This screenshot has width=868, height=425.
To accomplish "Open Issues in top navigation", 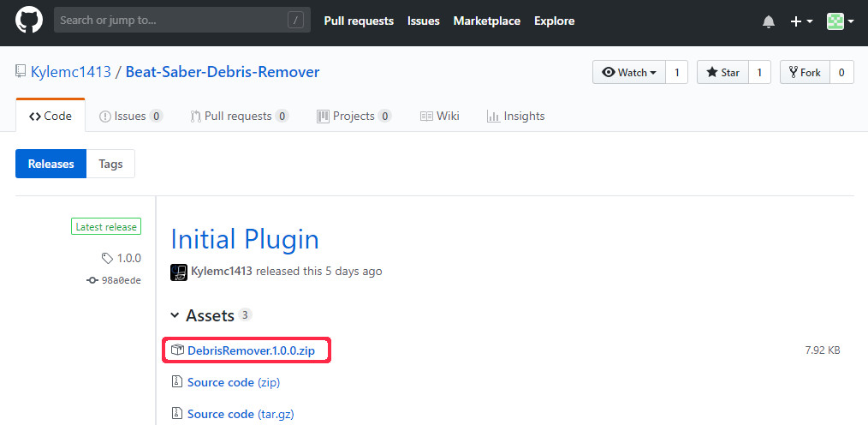I will tap(424, 21).
